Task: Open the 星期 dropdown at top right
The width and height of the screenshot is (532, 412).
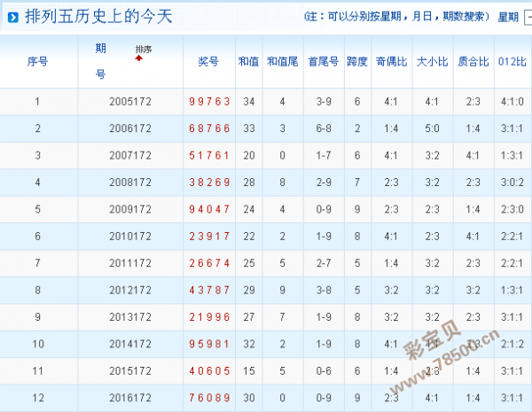Action: (x=528, y=17)
